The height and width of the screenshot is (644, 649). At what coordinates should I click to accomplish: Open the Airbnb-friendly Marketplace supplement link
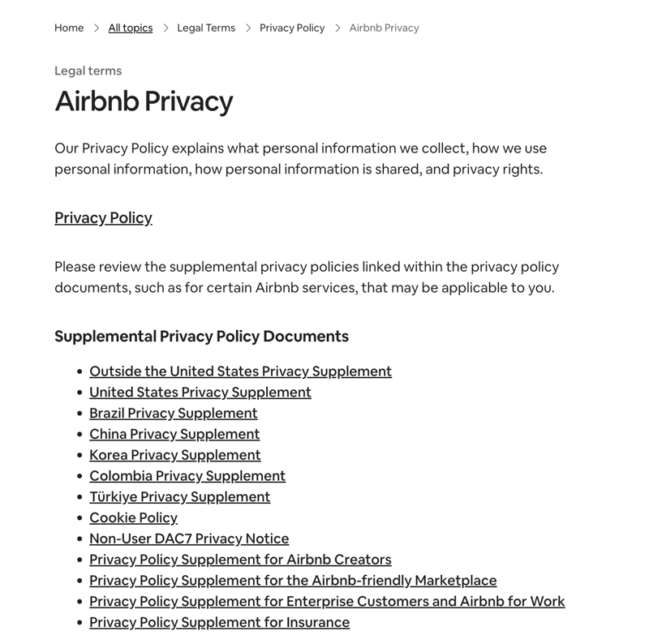(x=293, y=581)
